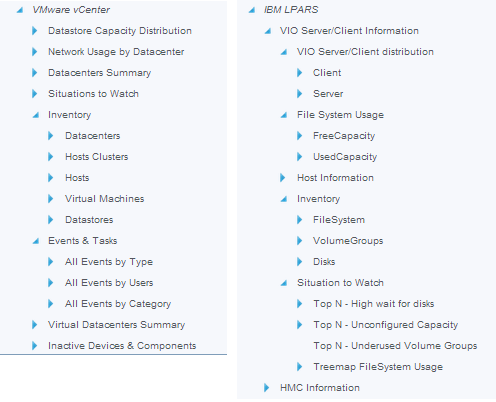Screen dimensions: 496x402
Task: Select Virtual Machines under Inventory
Action: [105, 199]
